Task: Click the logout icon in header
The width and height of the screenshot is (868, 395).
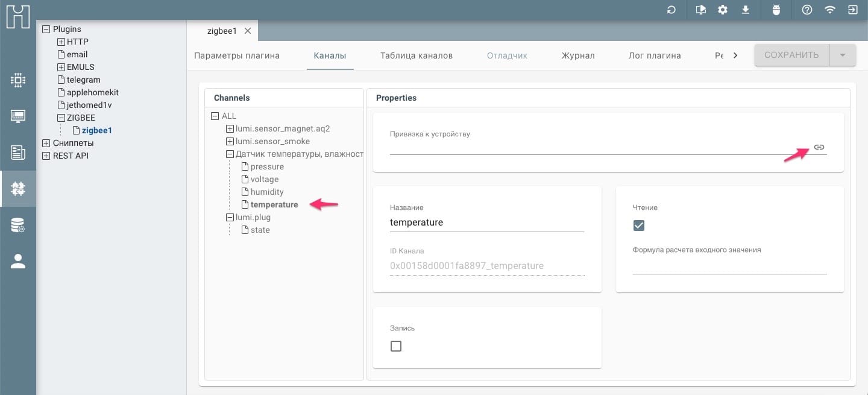Action: (x=852, y=10)
